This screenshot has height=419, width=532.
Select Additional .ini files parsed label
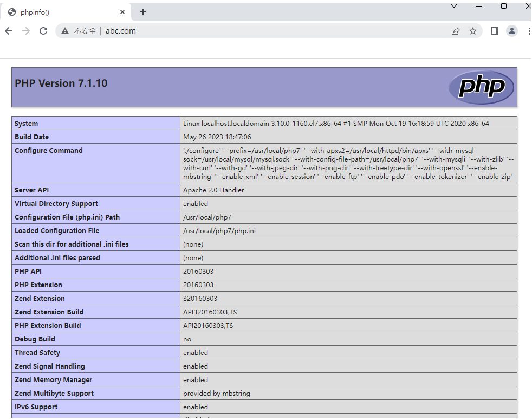coord(57,257)
